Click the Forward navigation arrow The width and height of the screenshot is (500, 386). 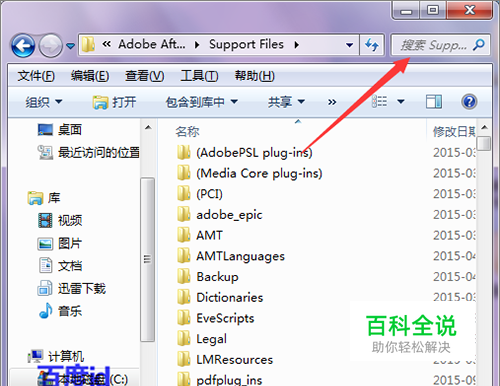pos(51,45)
